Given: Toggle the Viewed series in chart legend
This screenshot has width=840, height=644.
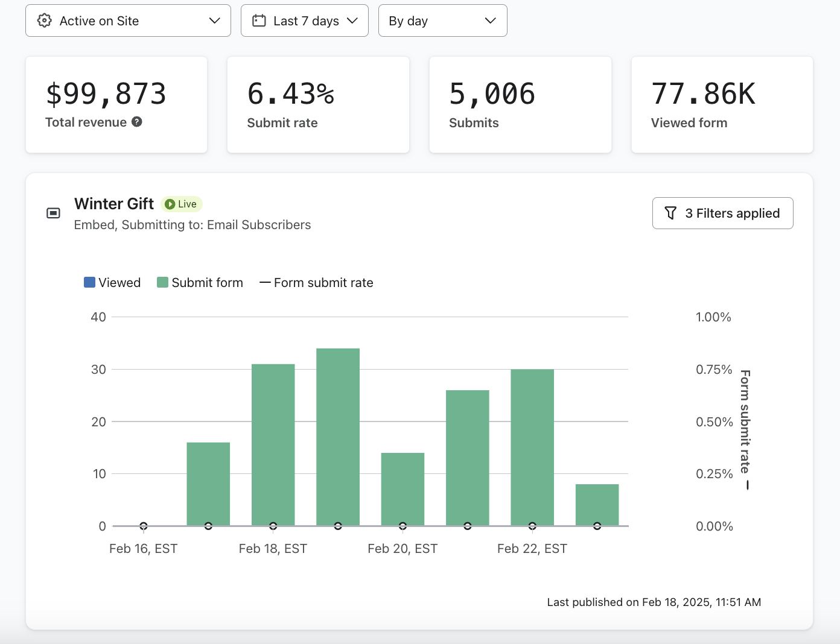Looking at the screenshot, I should 112,283.
